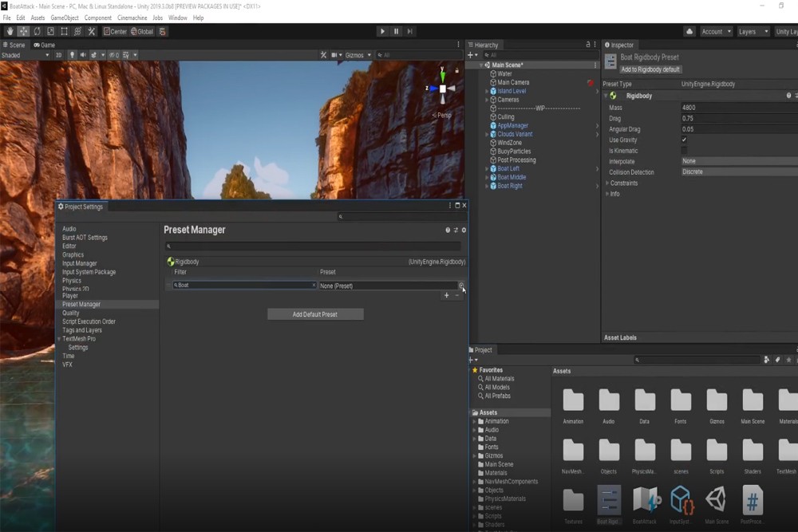Toggle Global rotation mode button
The image size is (798, 532).
142,32
